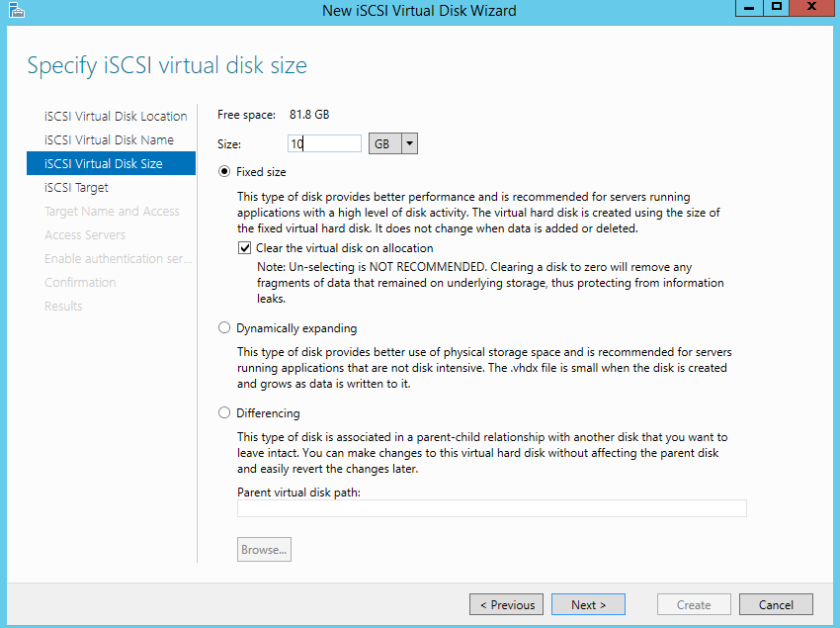
Task: Choose the Dynamically expanding disk option
Action: (x=225, y=327)
